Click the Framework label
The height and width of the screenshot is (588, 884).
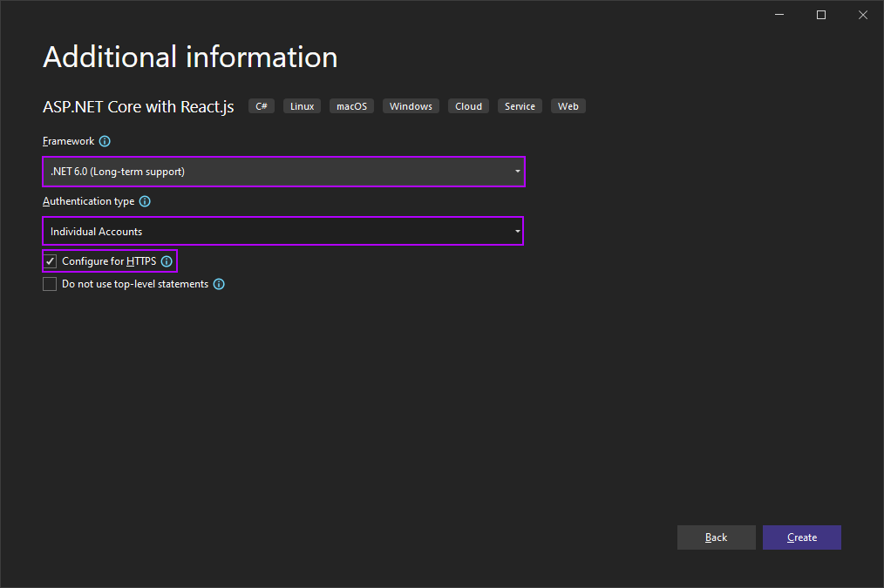tap(69, 141)
